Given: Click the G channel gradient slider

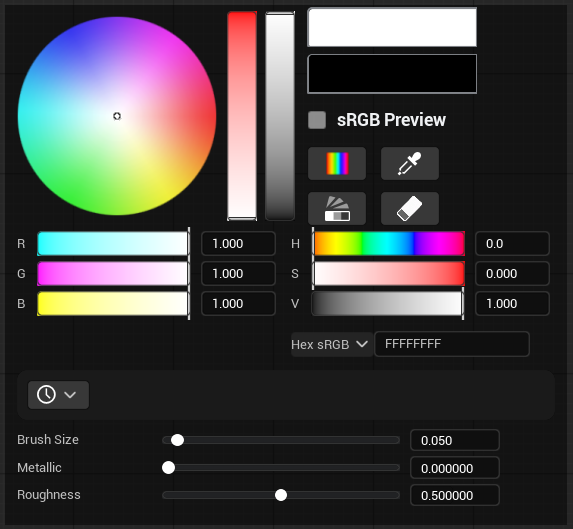Looking at the screenshot, I should click(113, 273).
